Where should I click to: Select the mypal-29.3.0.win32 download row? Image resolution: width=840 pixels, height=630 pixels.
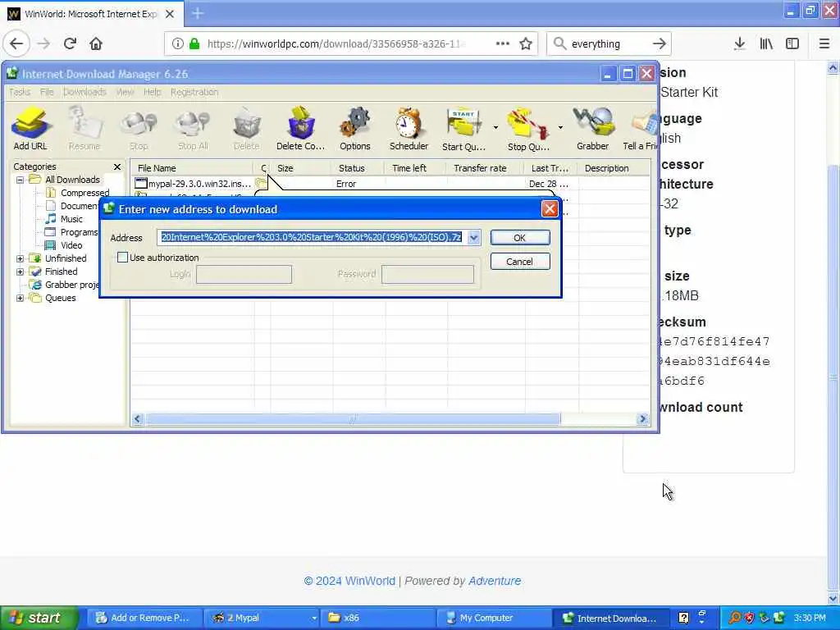(390, 184)
